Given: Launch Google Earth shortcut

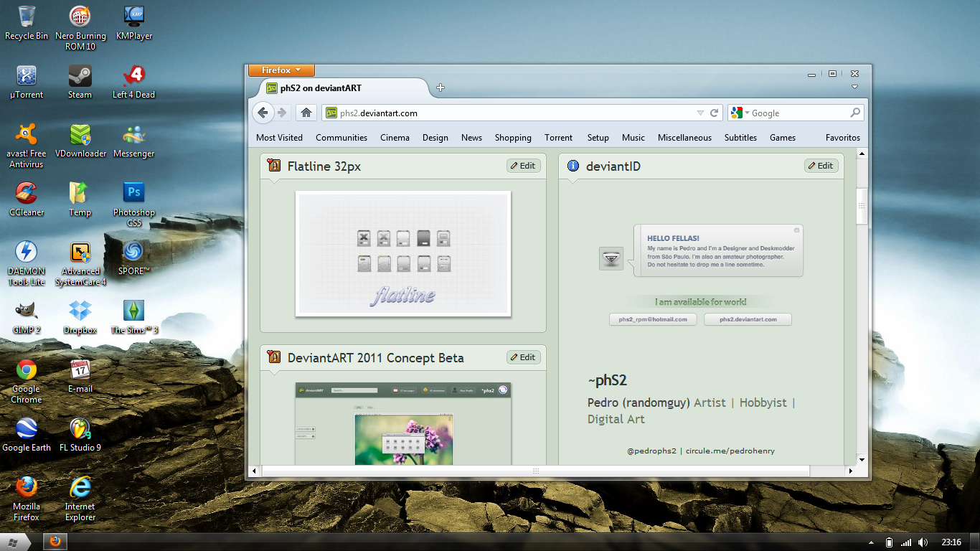Looking at the screenshot, I should coord(27,435).
